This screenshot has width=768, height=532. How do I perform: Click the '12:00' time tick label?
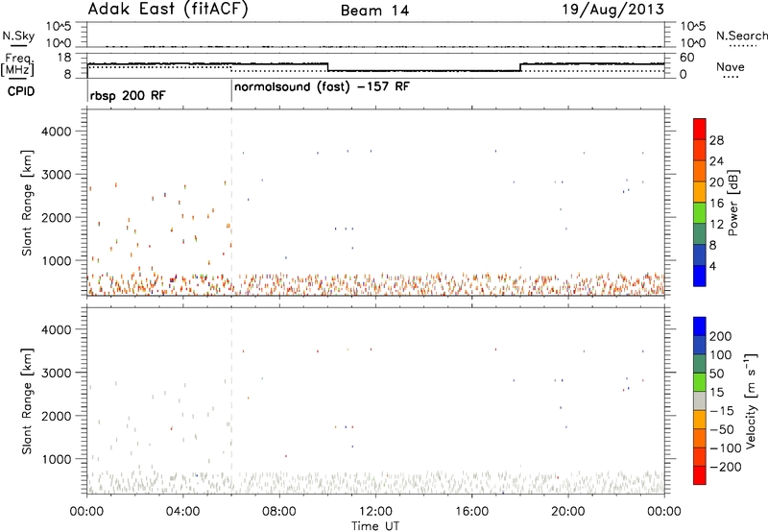tap(375, 512)
